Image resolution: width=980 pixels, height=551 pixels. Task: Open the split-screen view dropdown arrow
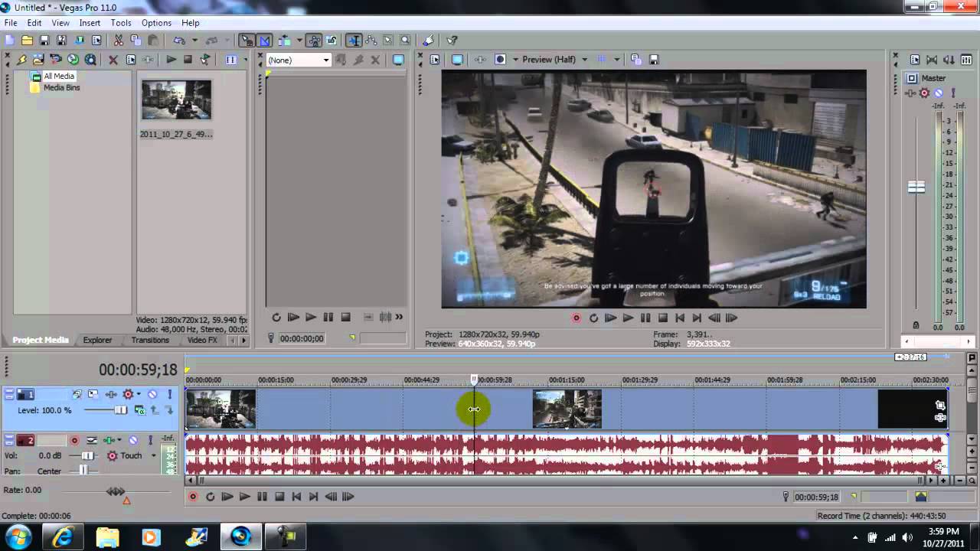(515, 60)
